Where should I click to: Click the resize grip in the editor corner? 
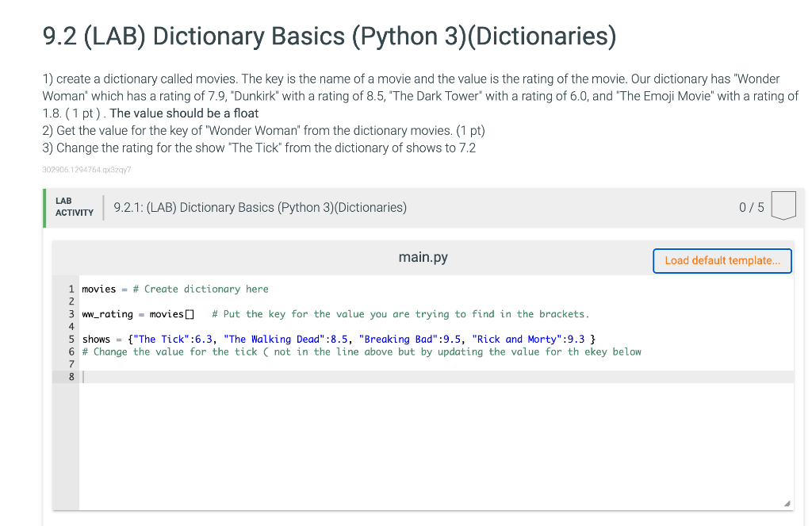click(x=787, y=502)
